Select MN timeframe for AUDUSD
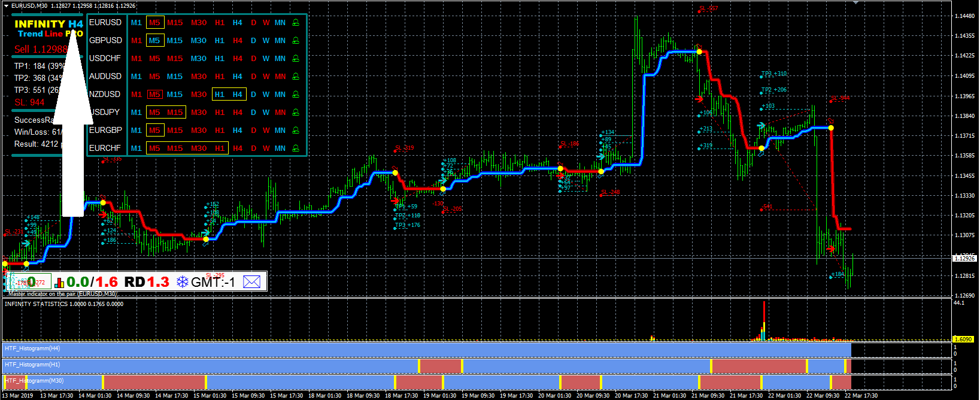980x400 pixels. (x=280, y=77)
